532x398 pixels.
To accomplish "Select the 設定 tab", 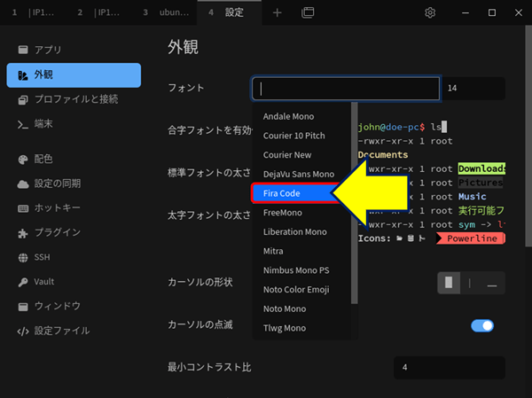I will coord(230,12).
